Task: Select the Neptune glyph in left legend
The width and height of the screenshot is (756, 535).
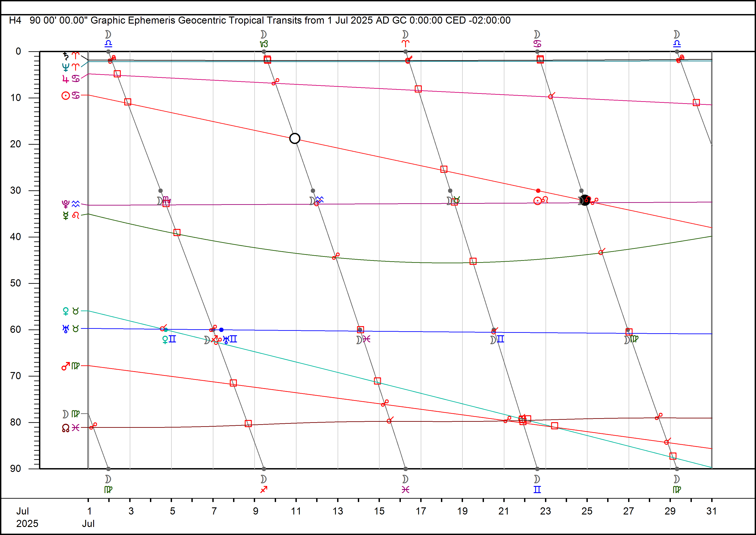Action: 66,67
